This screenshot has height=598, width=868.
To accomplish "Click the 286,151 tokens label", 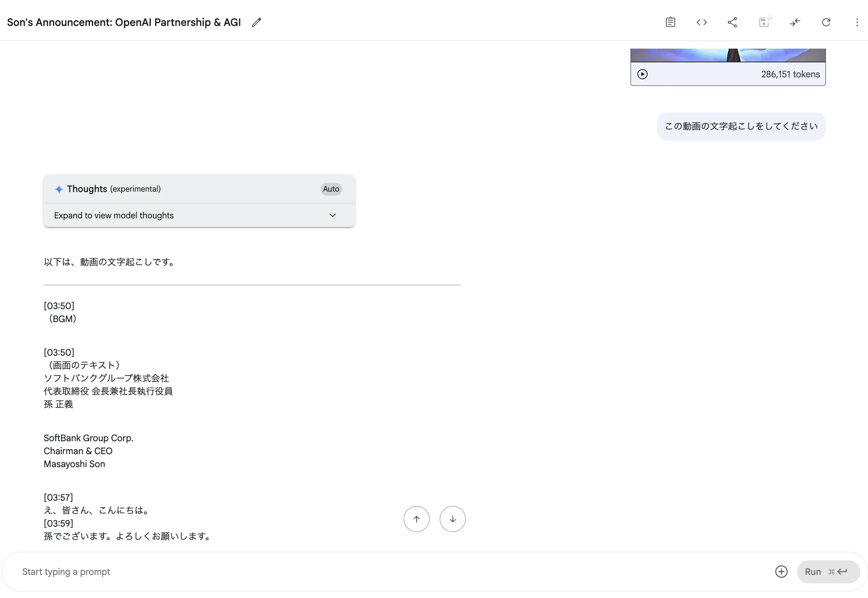I will click(x=790, y=74).
